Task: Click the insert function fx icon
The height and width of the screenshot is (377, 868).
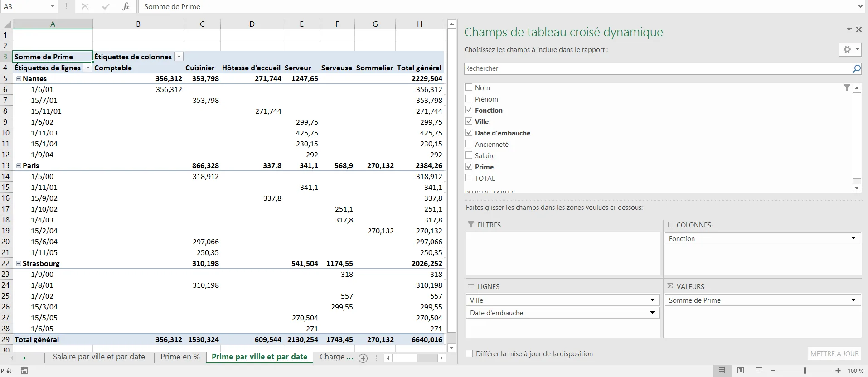Action: (x=126, y=6)
